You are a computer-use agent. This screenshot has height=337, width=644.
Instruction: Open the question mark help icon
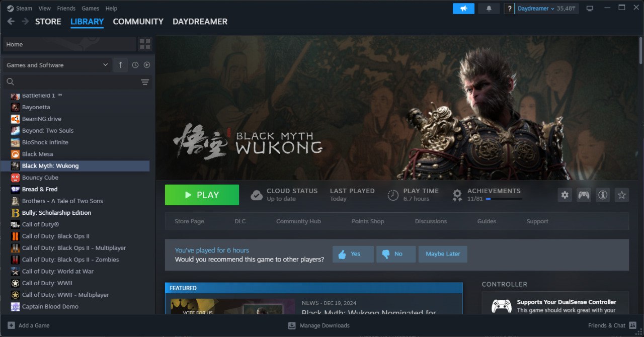[x=509, y=9]
